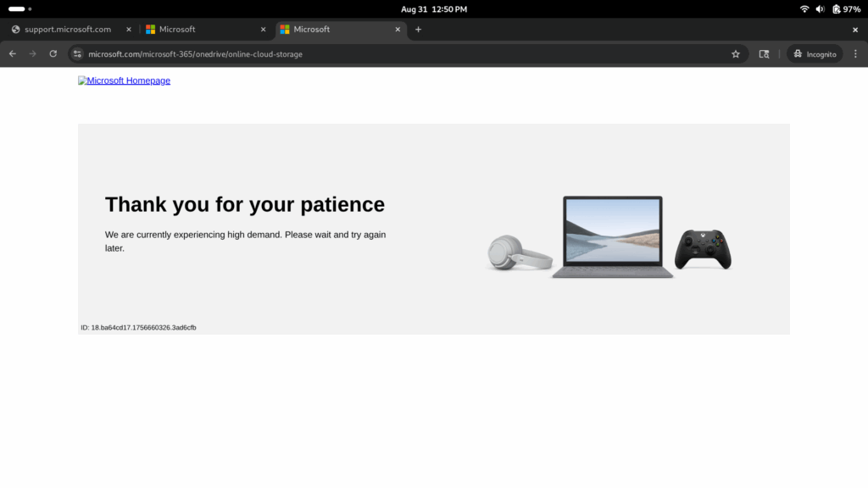Open a new tab with plus button
Image resolution: width=868 pixels, height=488 pixels.
click(x=418, y=30)
